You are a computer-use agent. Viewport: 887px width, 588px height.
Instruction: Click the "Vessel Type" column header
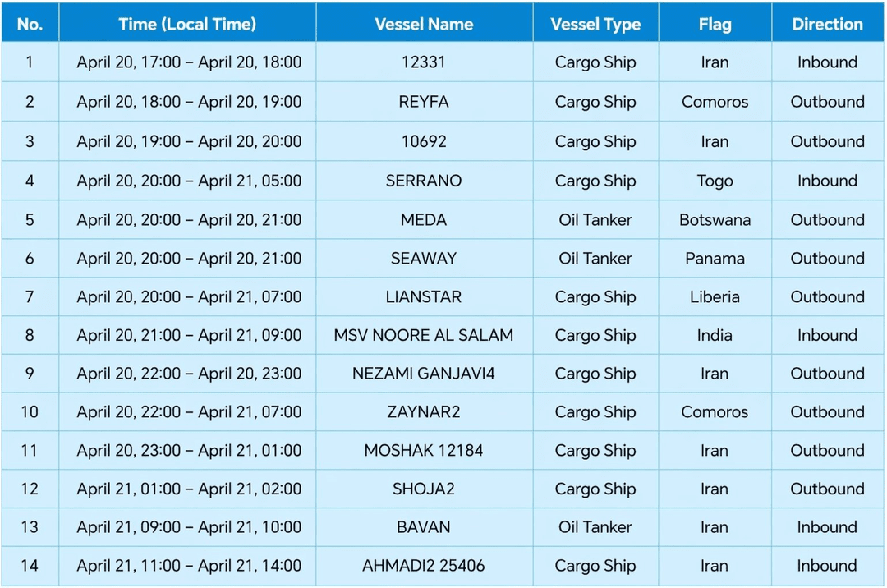(x=595, y=24)
